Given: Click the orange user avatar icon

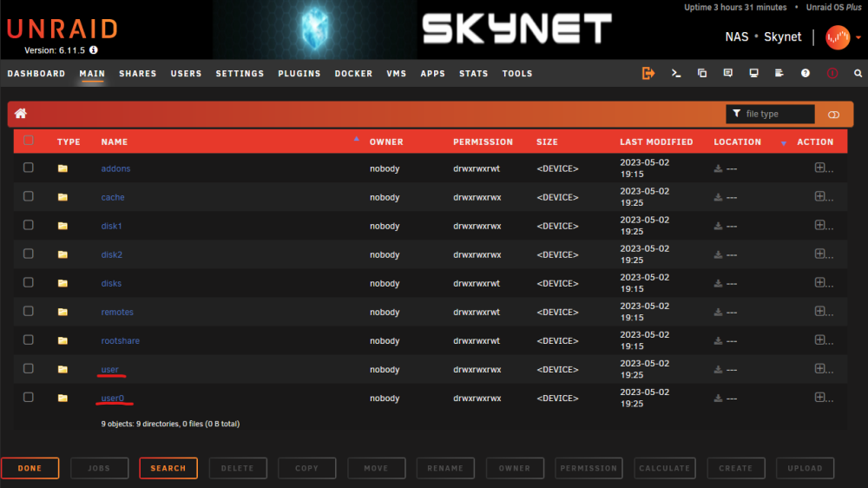Looking at the screenshot, I should click(838, 37).
